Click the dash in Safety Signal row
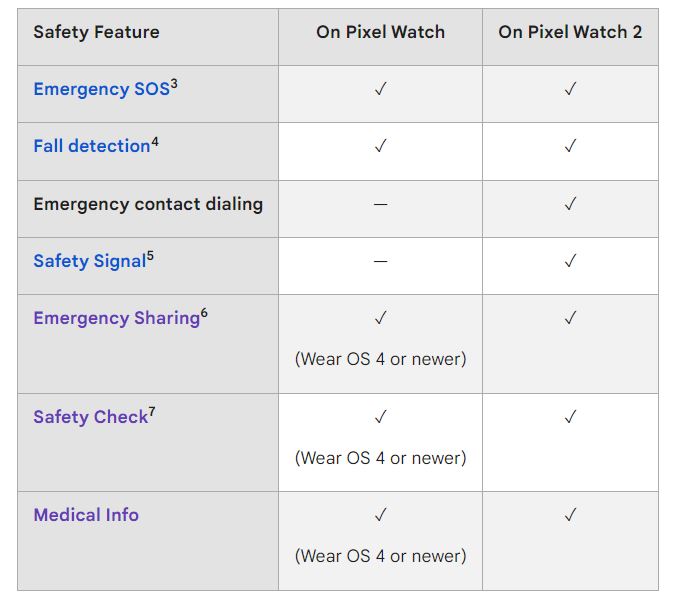Viewport: 678px width, 603px height. point(381,261)
